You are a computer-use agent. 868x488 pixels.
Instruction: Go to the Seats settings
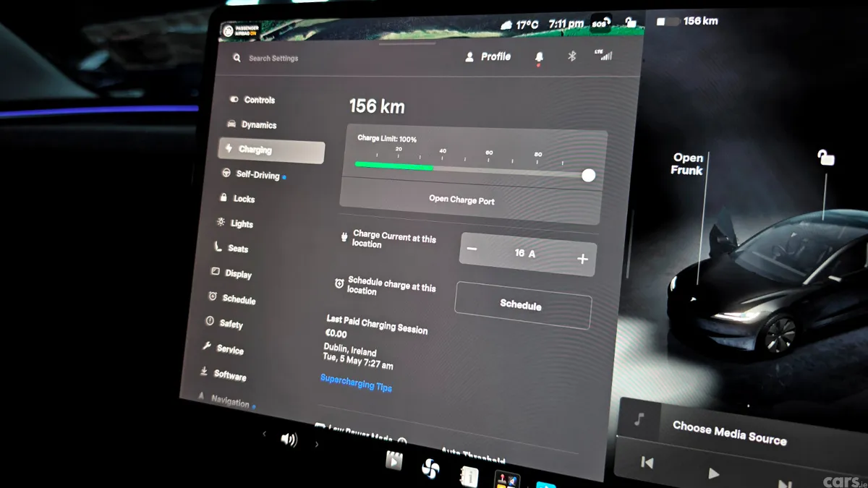[x=231, y=248]
